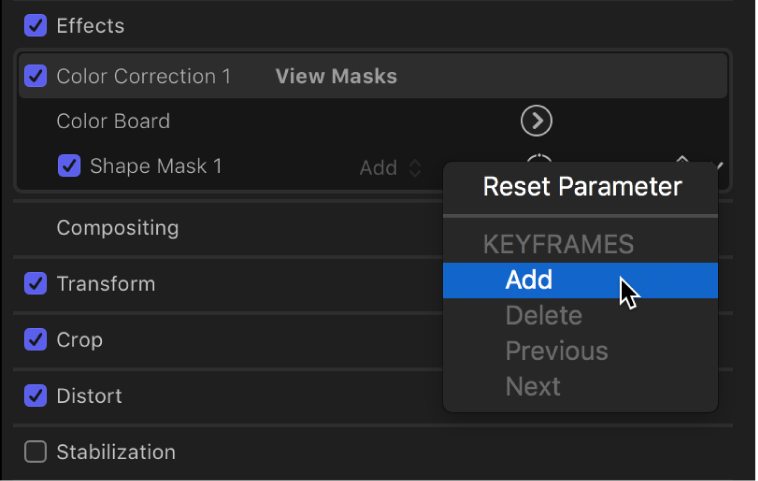Click the View Masks button
The height and width of the screenshot is (481, 758).
336,76
